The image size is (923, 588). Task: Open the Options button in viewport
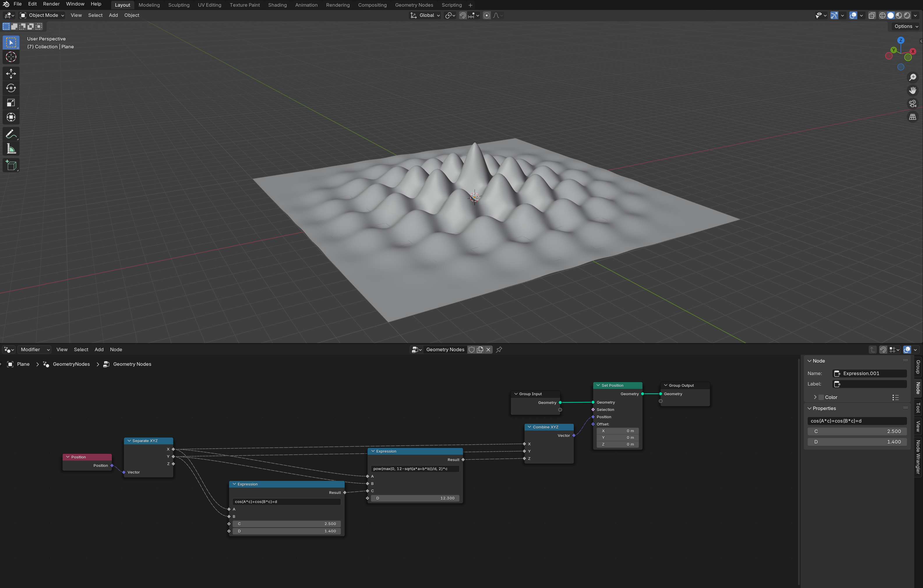(x=905, y=27)
